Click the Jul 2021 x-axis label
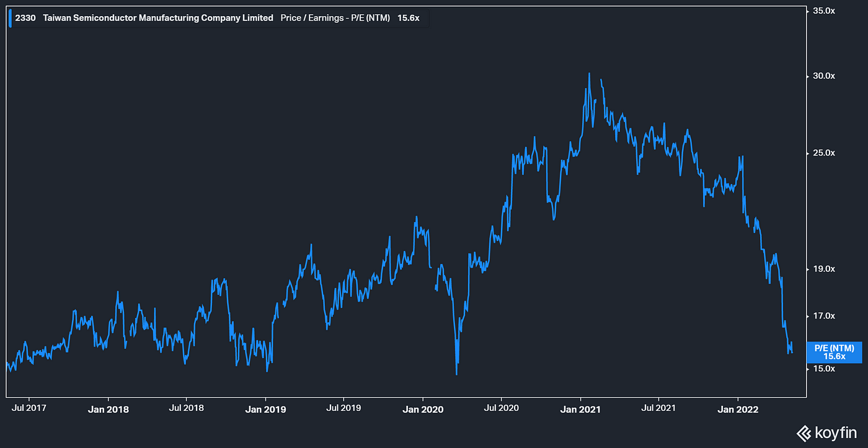The image size is (868, 448). point(658,408)
